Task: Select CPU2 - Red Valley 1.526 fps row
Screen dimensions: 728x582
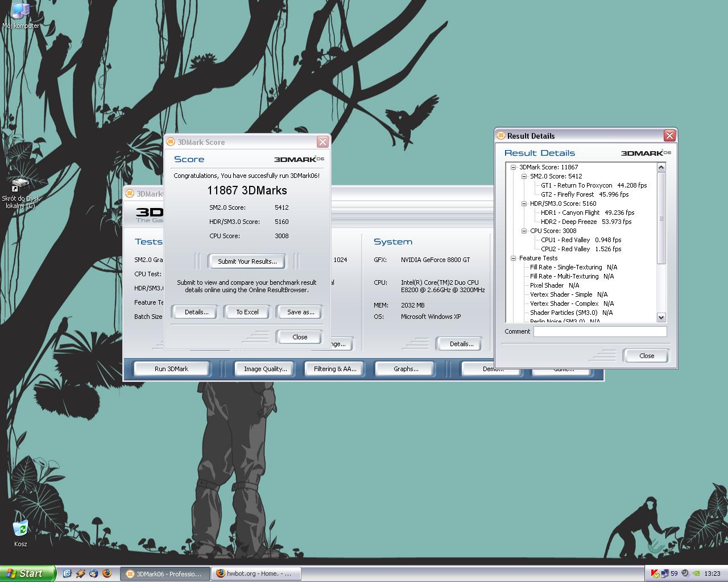Action: click(581, 249)
